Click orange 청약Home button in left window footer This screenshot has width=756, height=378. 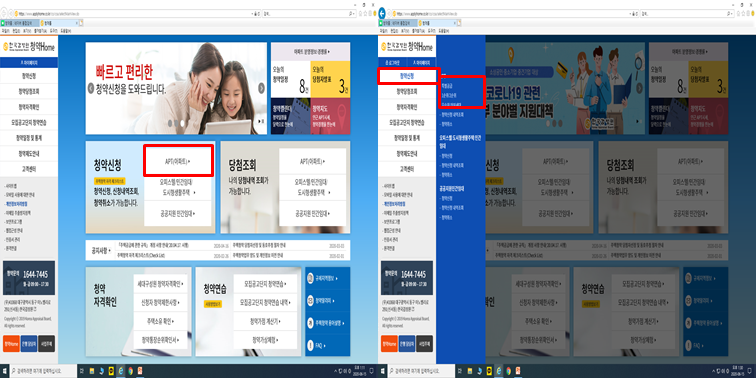click(x=11, y=343)
